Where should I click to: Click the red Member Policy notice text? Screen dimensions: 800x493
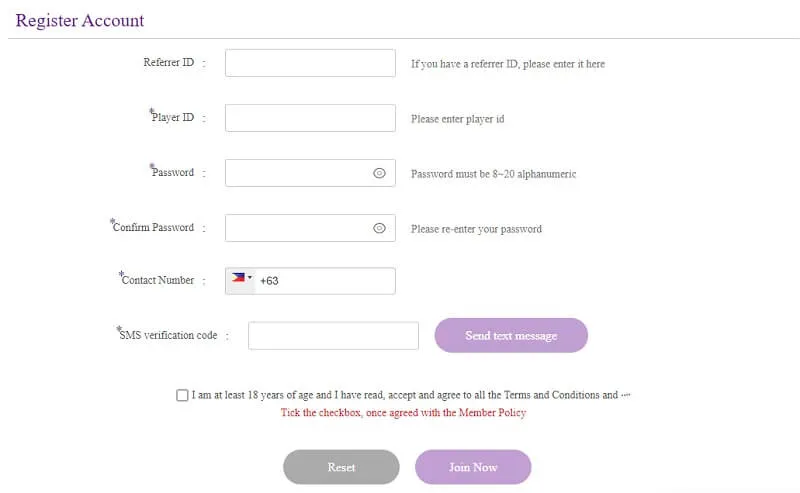403,412
